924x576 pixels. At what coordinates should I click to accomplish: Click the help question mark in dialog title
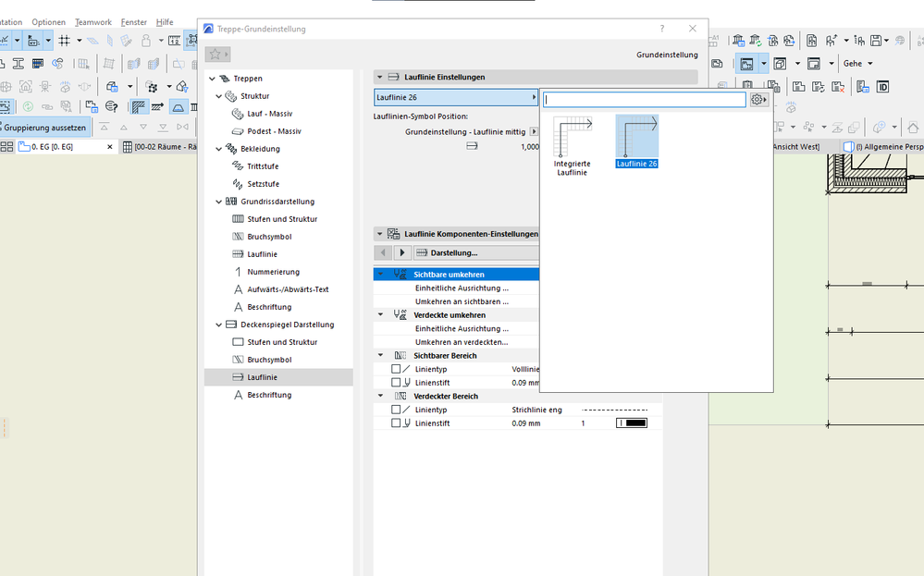[662, 29]
